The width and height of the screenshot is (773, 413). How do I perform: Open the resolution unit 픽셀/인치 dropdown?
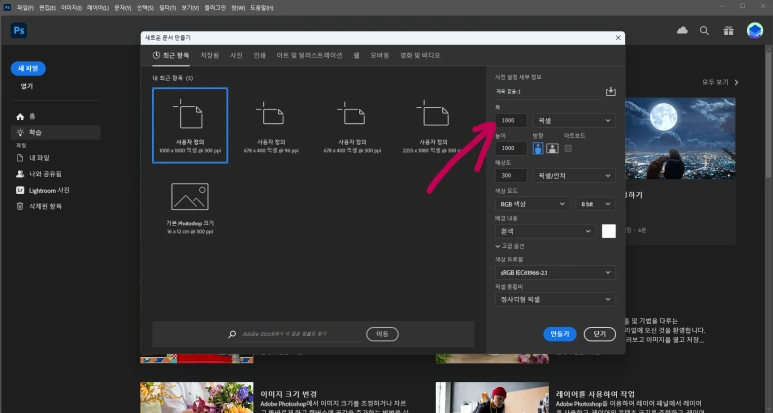click(574, 175)
